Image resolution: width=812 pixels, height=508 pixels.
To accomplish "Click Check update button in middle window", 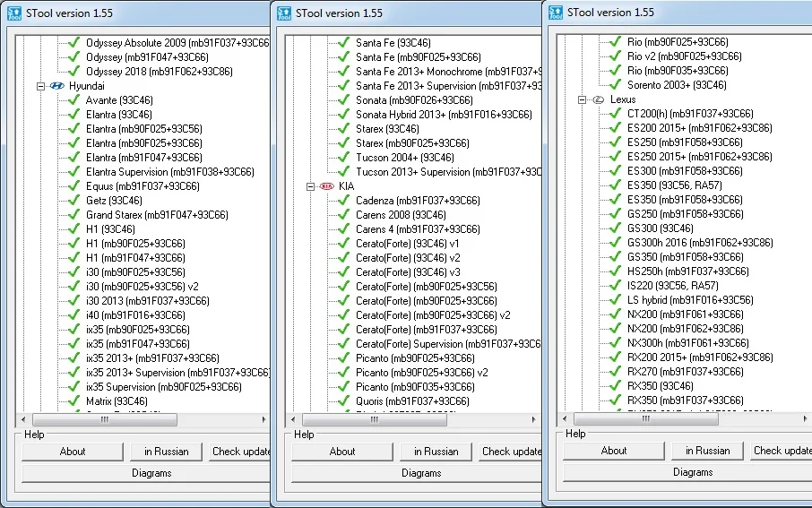I will pos(511,452).
